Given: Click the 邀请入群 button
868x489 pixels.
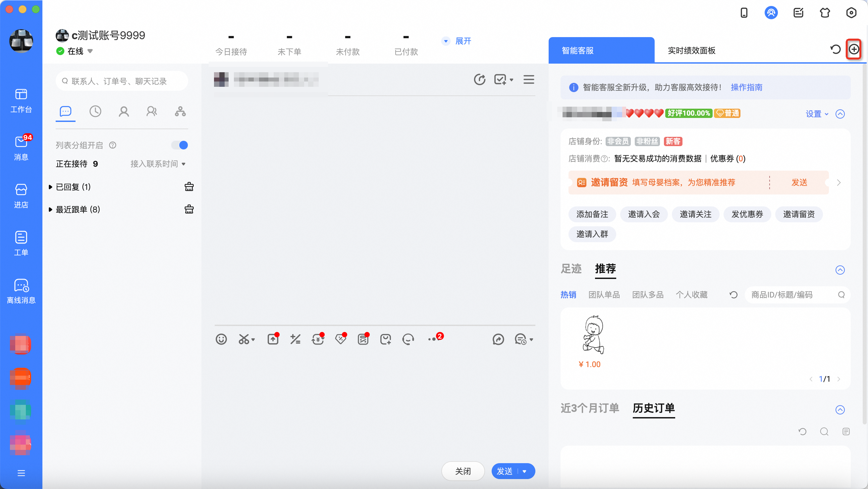Looking at the screenshot, I should pyautogui.click(x=592, y=234).
